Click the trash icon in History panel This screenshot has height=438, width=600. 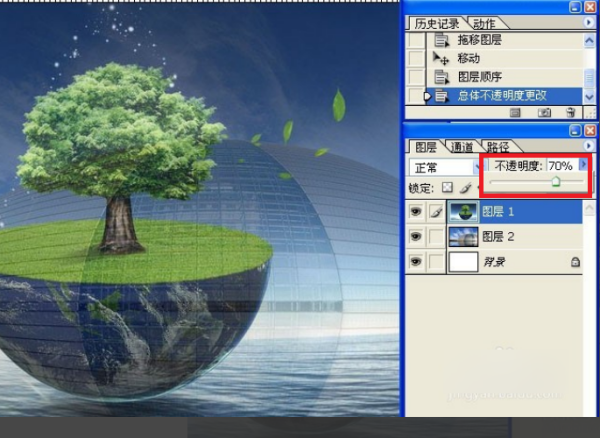(x=570, y=112)
